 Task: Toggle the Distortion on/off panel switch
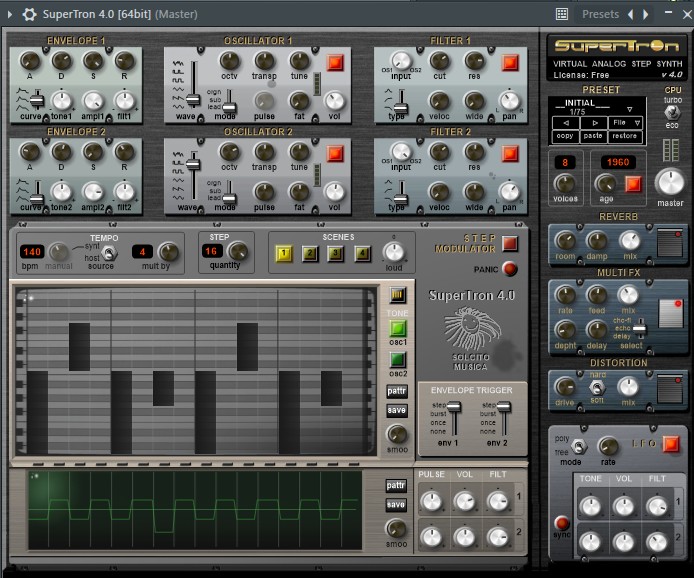point(670,390)
